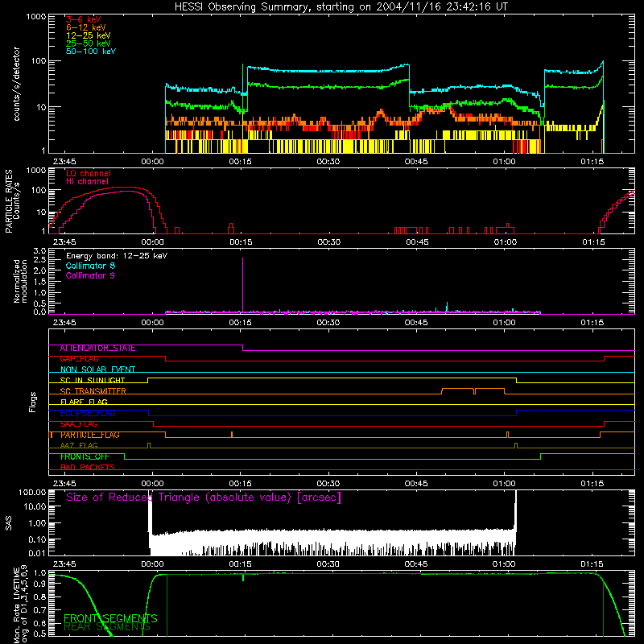
Task: Click the 'counts/s/detector' axis label
Action: [16, 84]
